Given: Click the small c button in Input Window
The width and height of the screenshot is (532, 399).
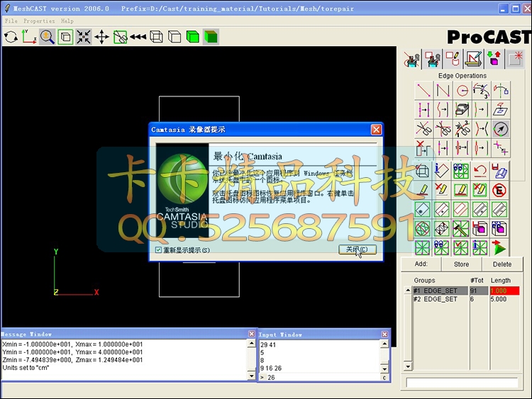Looking at the screenshot, I should point(384,378).
